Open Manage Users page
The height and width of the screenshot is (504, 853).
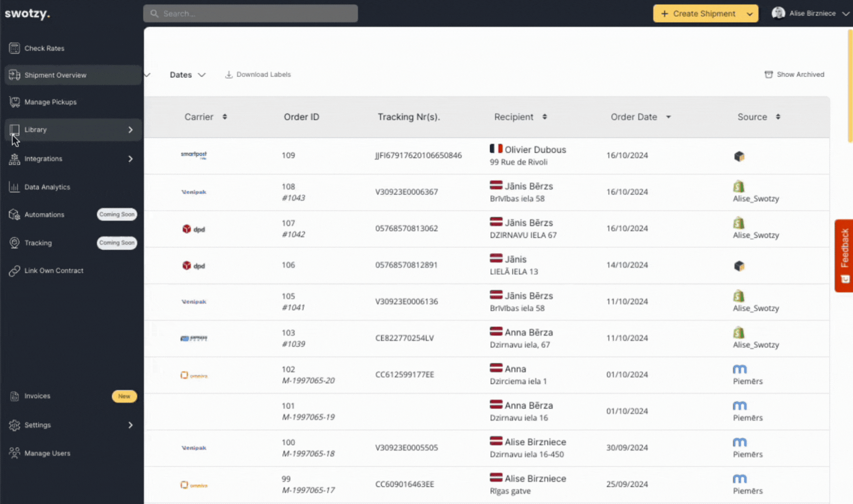(x=72, y=453)
